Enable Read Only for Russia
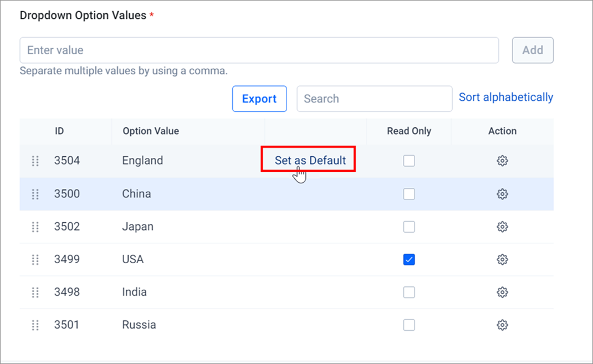Viewport: 593px width, 364px height. 409,325
